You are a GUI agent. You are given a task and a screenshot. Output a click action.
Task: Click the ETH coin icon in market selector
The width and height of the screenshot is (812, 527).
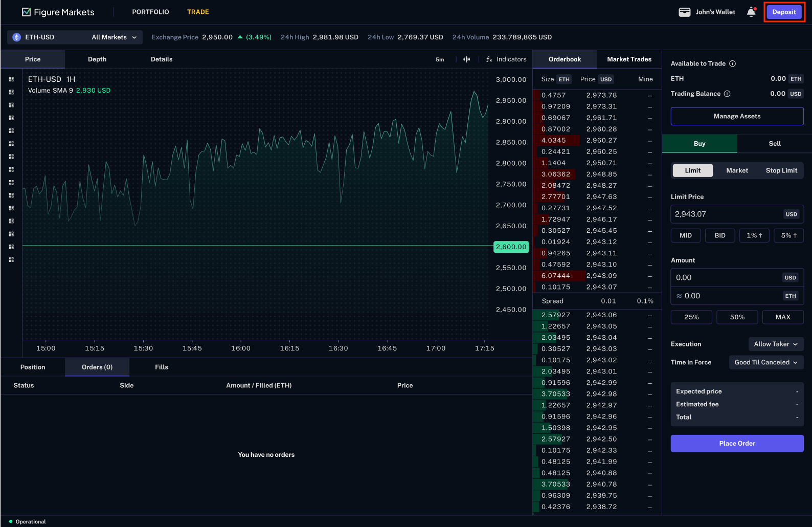[16, 37]
